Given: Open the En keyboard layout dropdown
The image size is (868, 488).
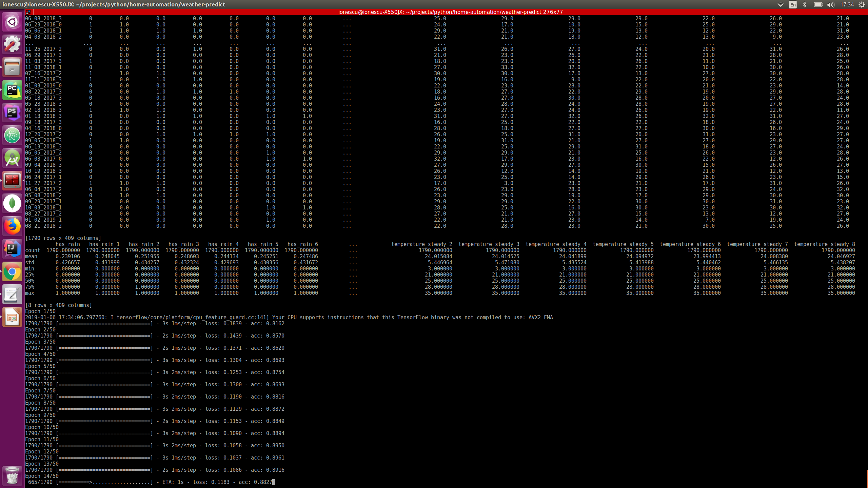Looking at the screenshot, I should tap(793, 5).
